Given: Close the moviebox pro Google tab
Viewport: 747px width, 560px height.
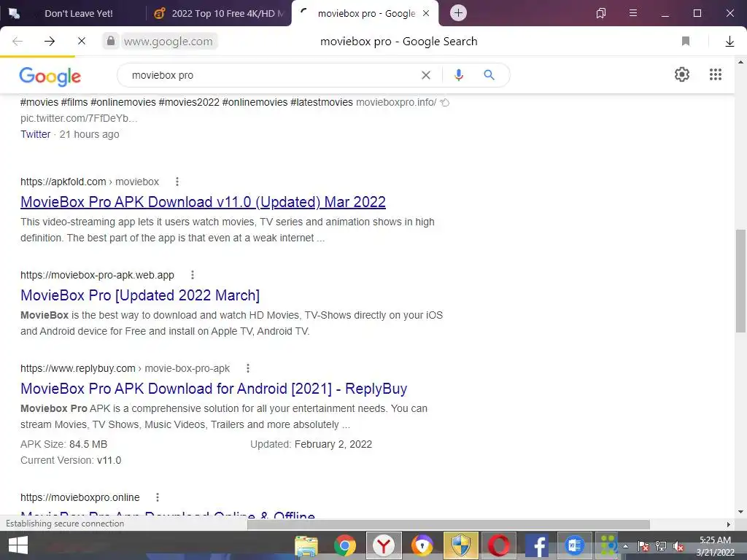Looking at the screenshot, I should click(426, 13).
